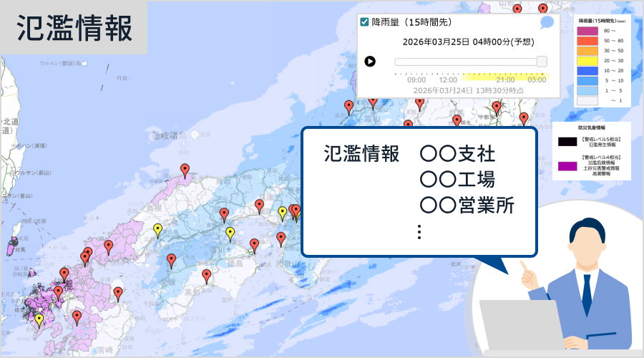Select the red pin near 金沢
Viewport: 644px width, 358px height.
(x=348, y=107)
